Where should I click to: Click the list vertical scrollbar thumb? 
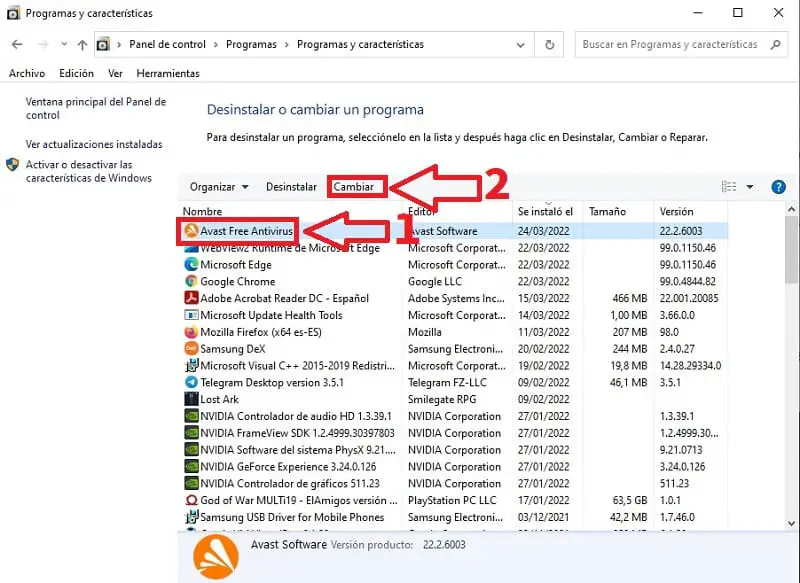click(x=791, y=249)
